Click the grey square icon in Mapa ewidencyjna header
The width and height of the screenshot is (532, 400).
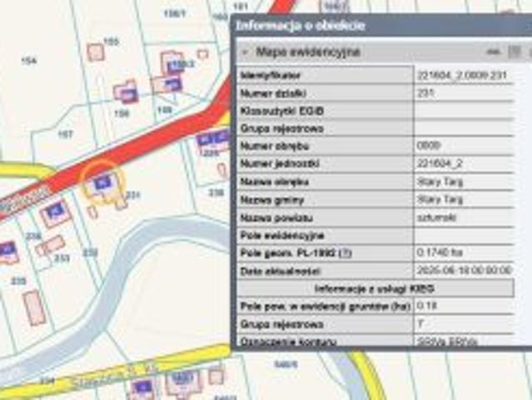(x=515, y=52)
